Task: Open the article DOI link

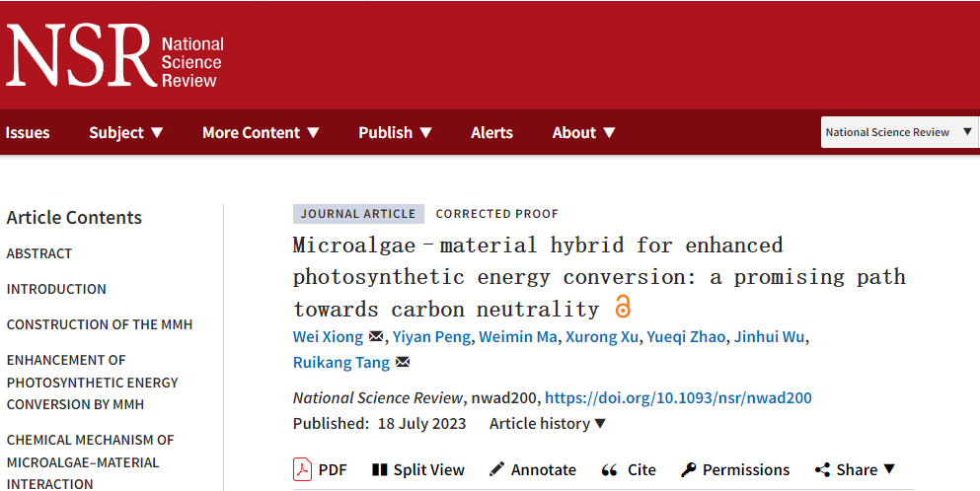Action: coord(678,398)
